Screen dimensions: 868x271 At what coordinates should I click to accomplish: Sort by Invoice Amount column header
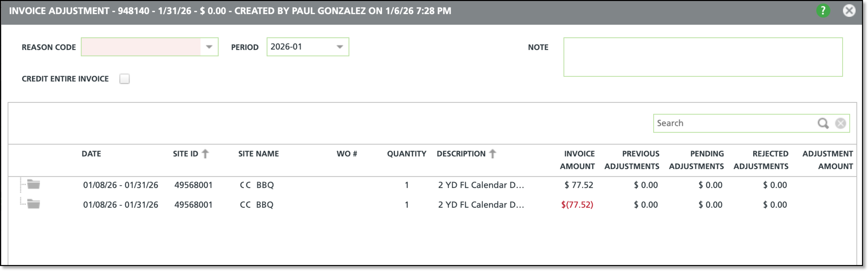tap(577, 160)
